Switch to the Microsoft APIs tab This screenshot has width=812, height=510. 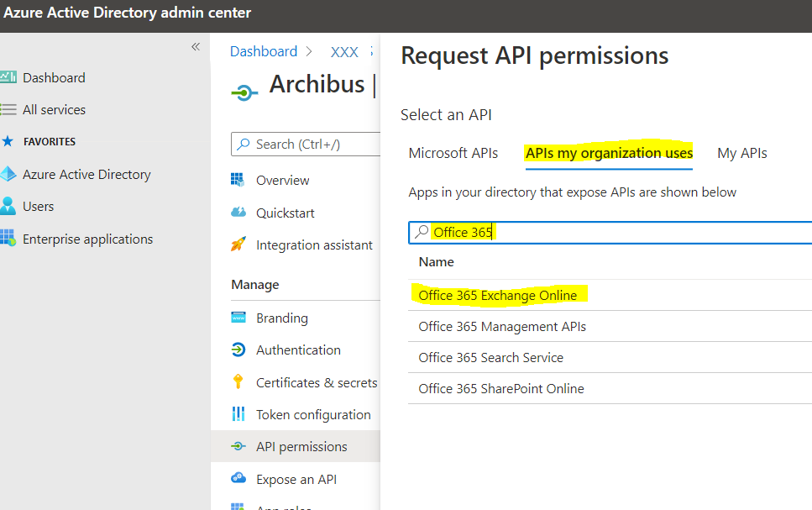pos(453,153)
